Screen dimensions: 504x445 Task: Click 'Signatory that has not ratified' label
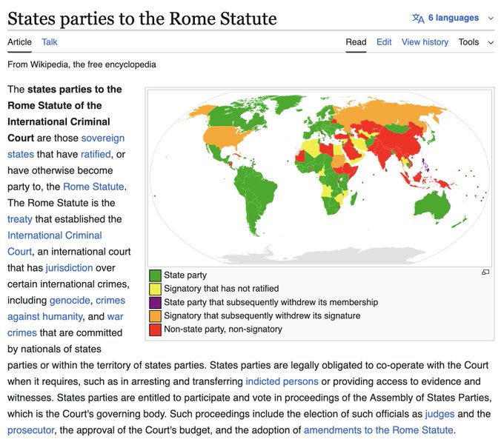click(x=221, y=288)
